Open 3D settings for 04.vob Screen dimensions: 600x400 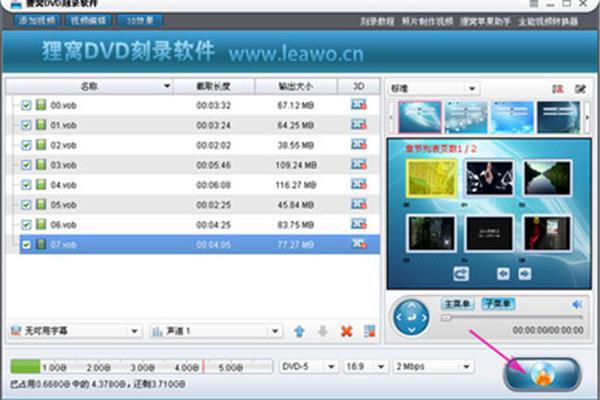point(359,184)
